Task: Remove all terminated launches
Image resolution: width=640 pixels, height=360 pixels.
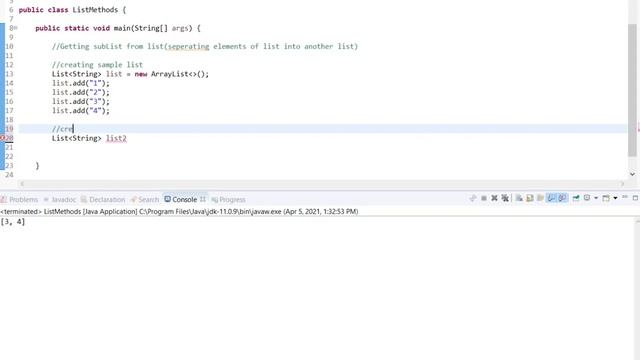Action: point(505,198)
